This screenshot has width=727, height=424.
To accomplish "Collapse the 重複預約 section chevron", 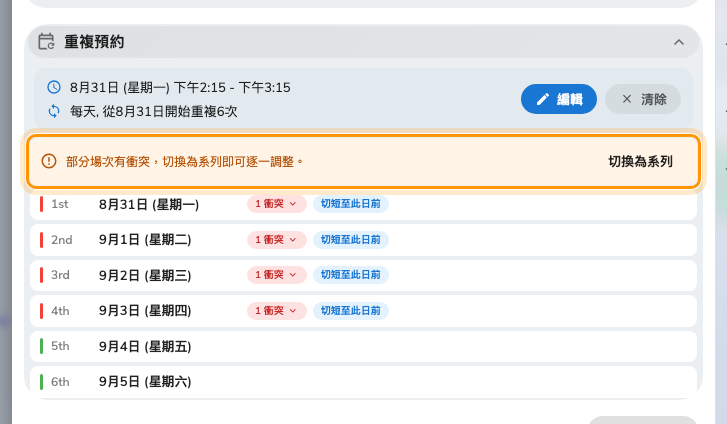I will 679,42.
